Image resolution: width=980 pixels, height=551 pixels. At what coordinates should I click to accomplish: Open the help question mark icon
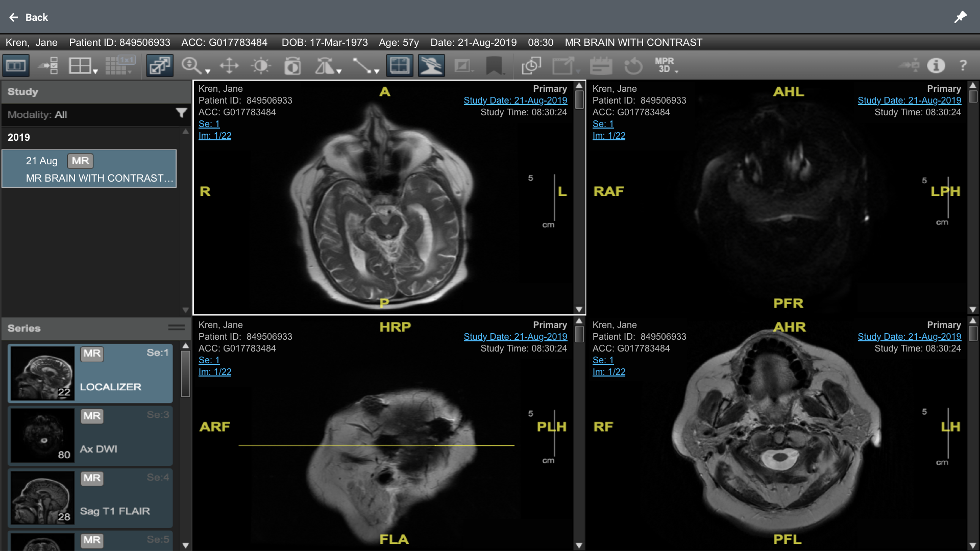click(x=963, y=65)
